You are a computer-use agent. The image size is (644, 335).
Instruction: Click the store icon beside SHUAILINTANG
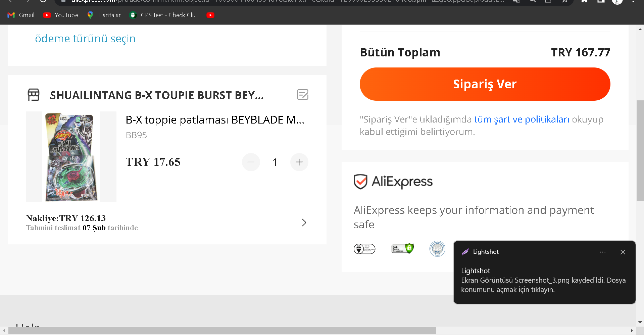tap(34, 95)
